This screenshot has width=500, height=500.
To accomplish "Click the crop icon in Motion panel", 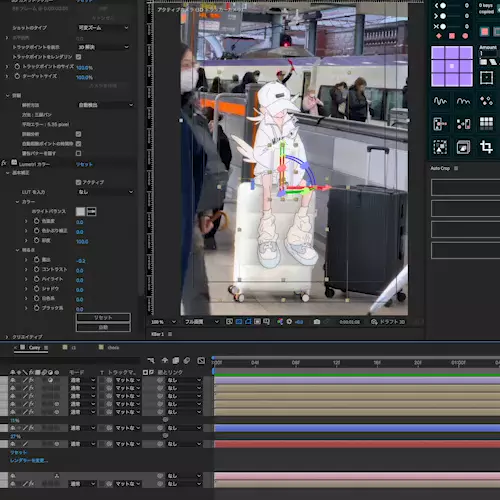I will pyautogui.click(x=486, y=147).
